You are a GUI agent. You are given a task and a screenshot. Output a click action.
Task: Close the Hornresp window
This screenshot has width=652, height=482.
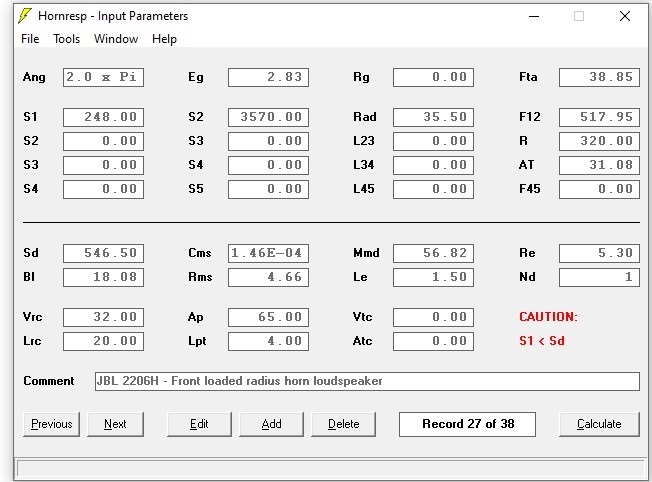(625, 16)
